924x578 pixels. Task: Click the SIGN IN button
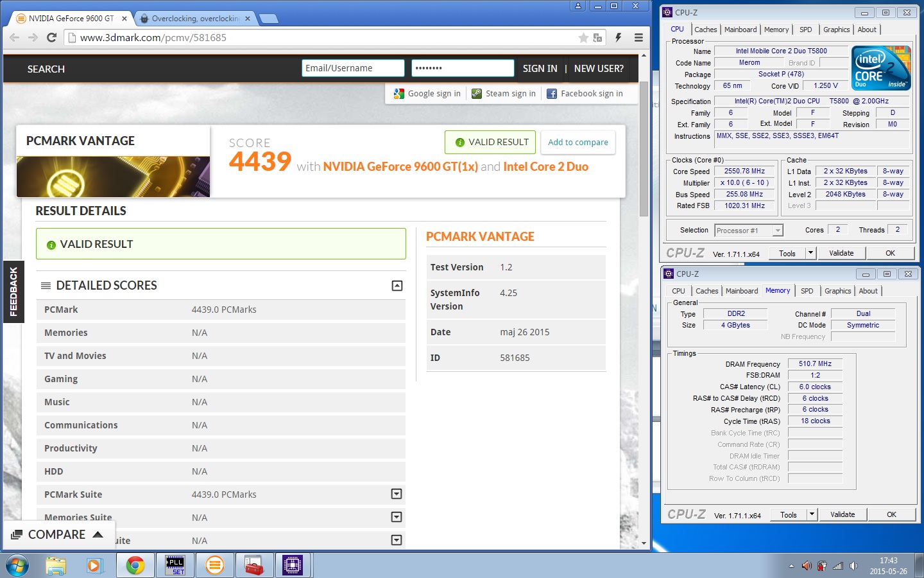point(540,69)
